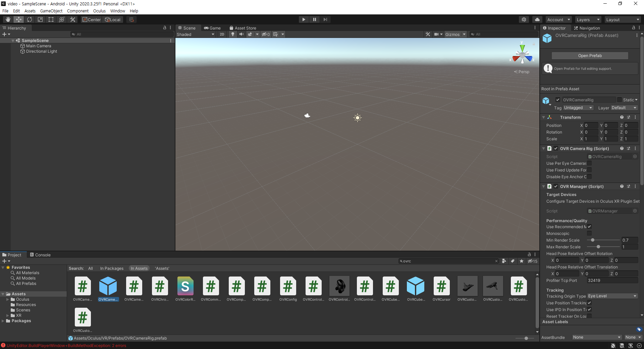
Task: Open AssetBundle None dropdown
Action: tap(597, 337)
